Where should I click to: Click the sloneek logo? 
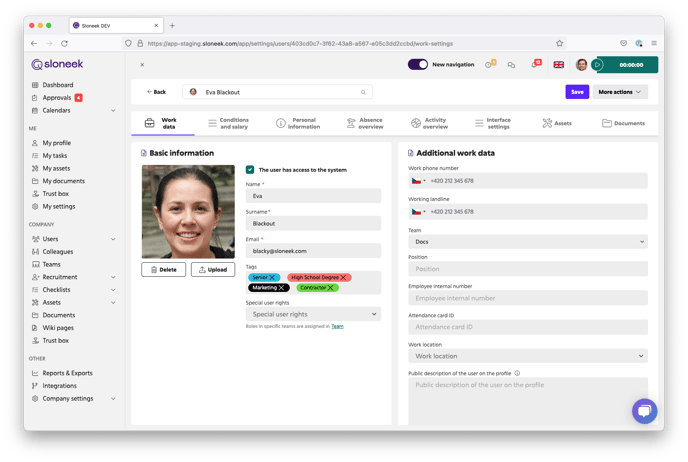pyautogui.click(x=57, y=64)
